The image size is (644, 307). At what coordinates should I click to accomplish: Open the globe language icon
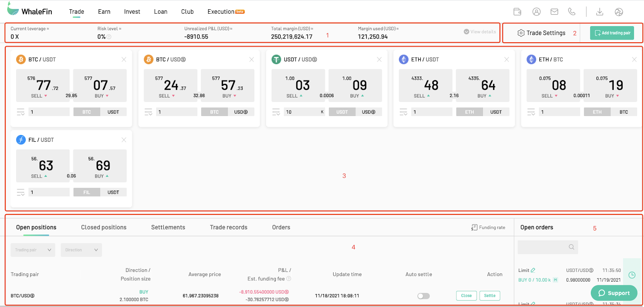pos(619,12)
